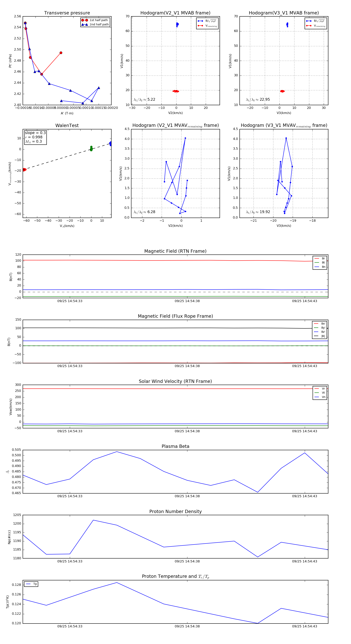
Task: Select the Bn legend entry
Action: (320, 267)
